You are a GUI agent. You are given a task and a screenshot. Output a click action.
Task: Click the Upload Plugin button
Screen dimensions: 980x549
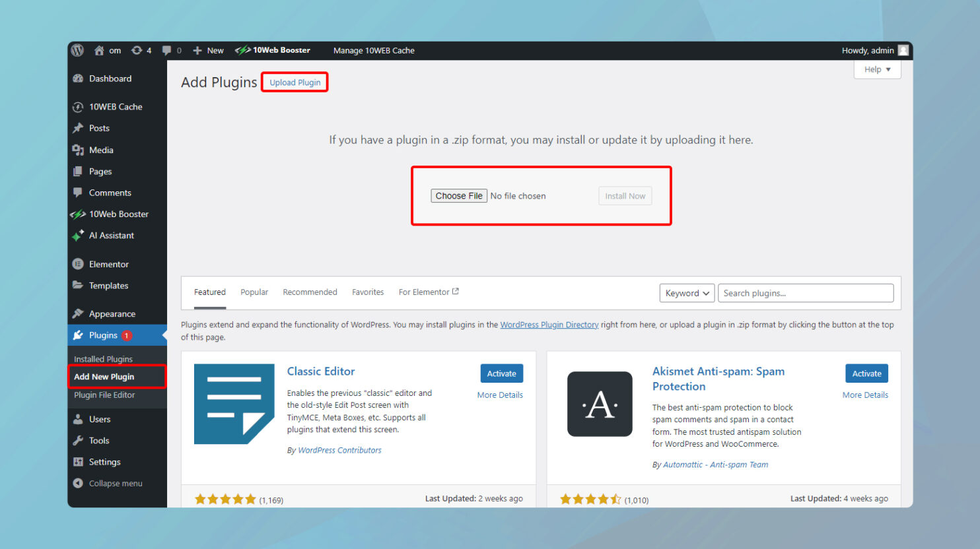(x=295, y=82)
